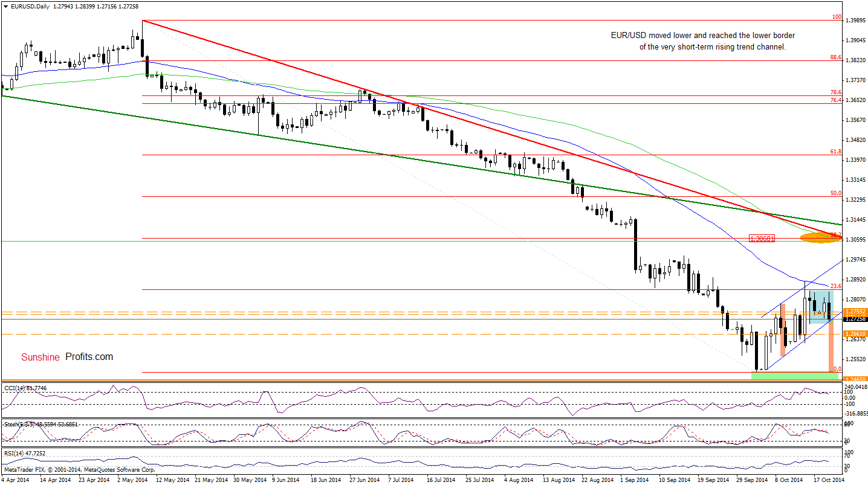Click the 25 Jul 2014 date label
Screen dimensions: 868x485
coord(481,480)
